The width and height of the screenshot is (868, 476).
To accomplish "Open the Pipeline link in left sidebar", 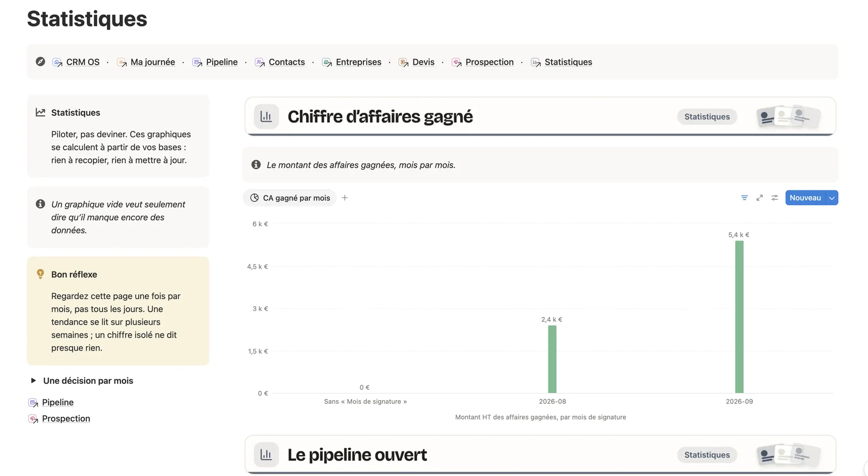I will (x=58, y=402).
